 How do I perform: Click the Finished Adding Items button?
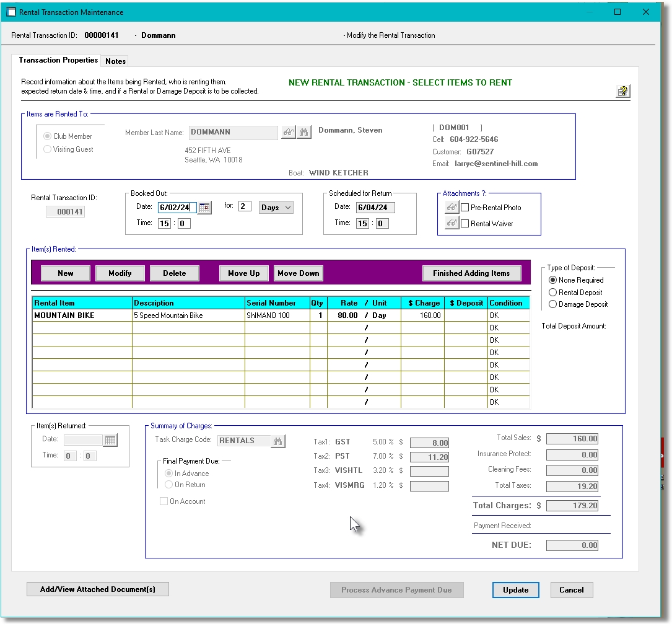(x=472, y=273)
